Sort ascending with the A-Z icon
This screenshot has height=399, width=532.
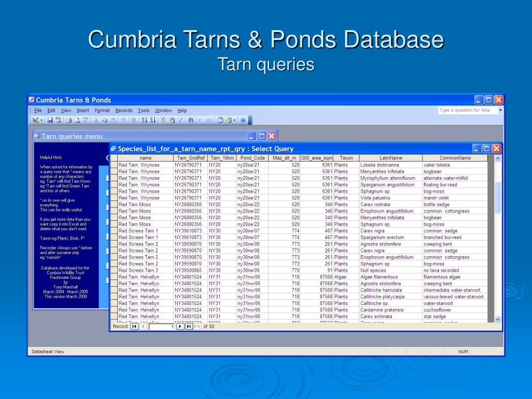point(144,120)
